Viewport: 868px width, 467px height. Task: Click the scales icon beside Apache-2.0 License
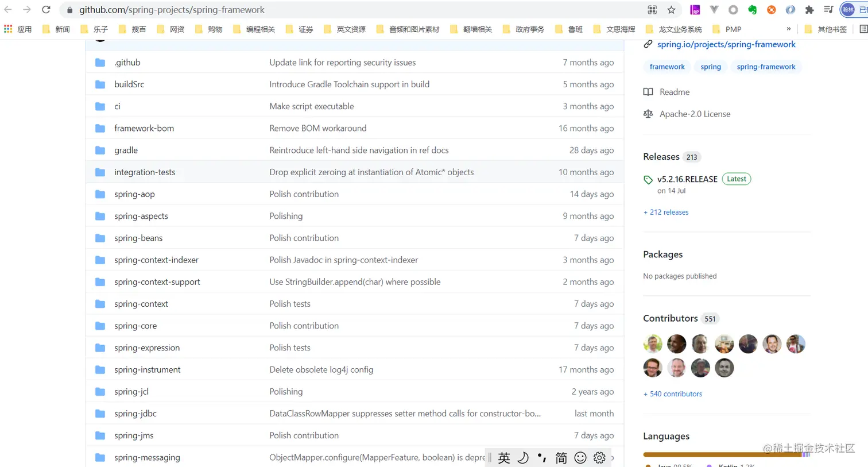(648, 114)
